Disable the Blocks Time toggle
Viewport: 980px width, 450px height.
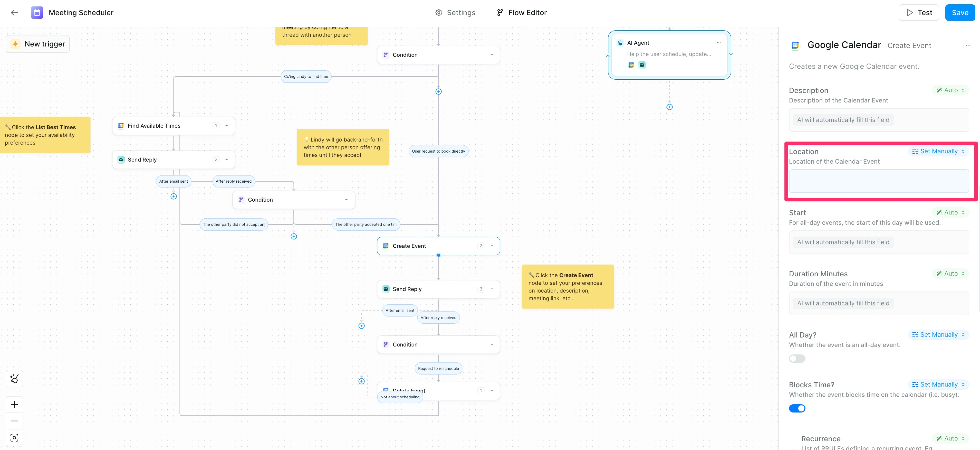point(797,408)
